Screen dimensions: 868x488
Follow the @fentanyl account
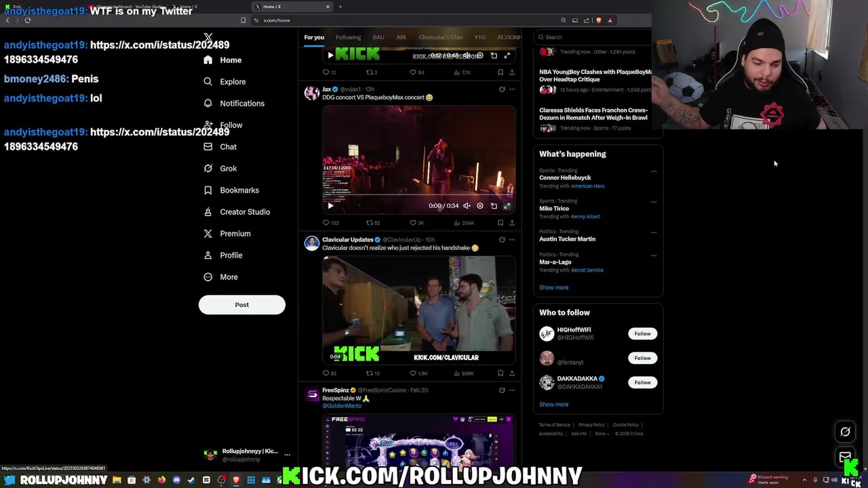tap(642, 358)
